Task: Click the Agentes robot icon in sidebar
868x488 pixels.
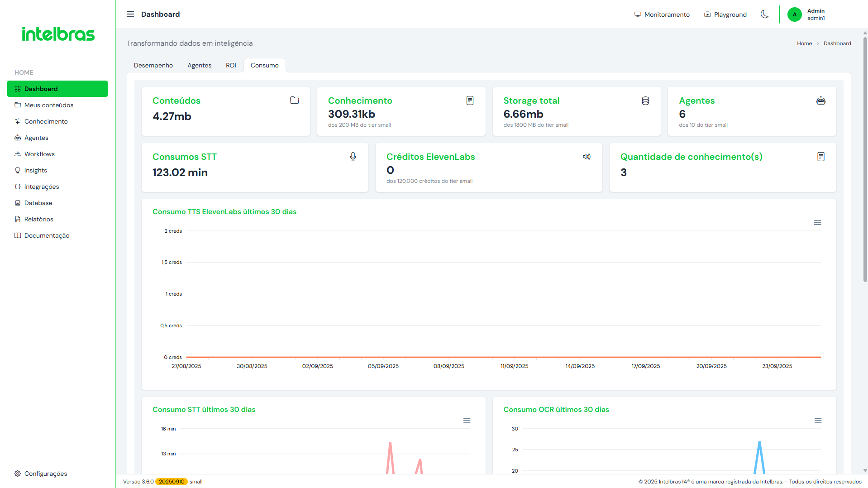Action: [x=18, y=138]
